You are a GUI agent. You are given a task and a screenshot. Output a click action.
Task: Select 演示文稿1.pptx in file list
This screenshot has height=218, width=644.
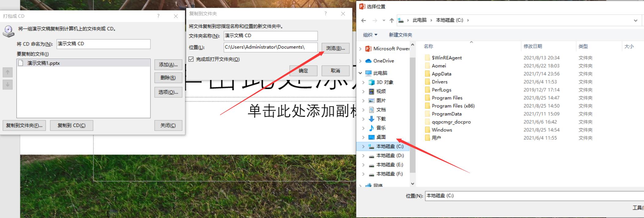pos(83,63)
